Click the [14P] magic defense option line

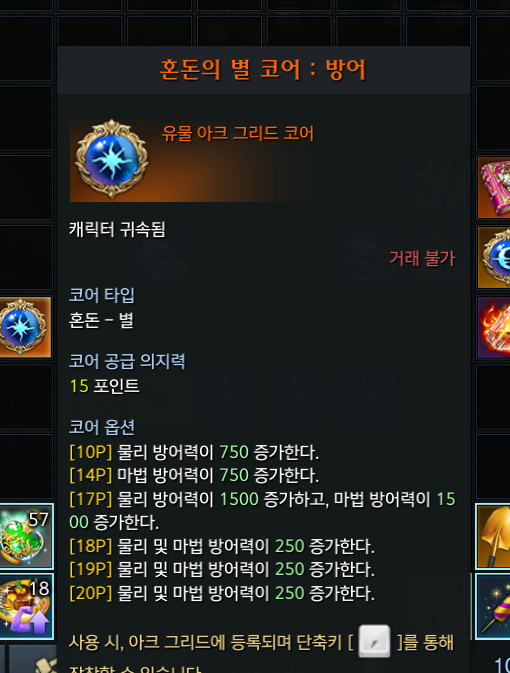point(194,475)
